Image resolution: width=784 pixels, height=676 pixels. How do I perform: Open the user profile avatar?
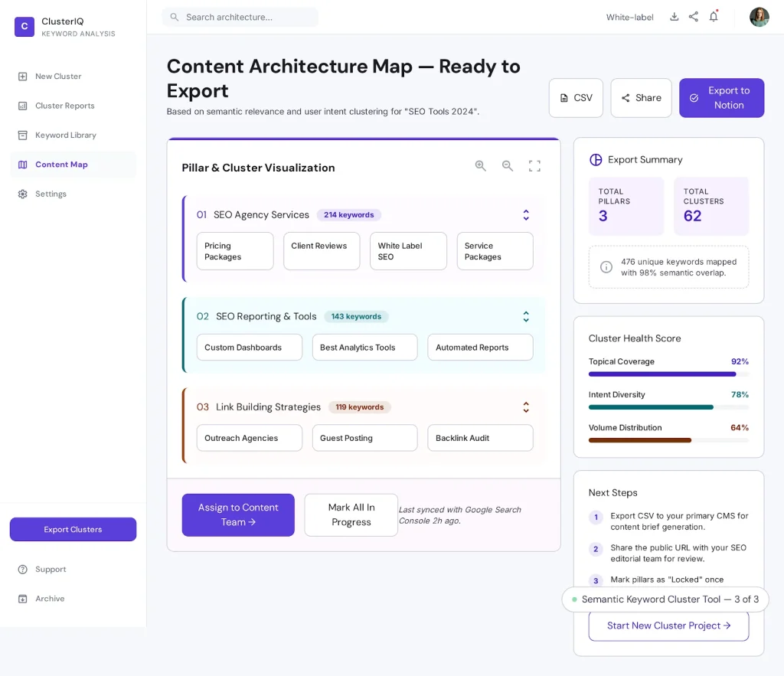click(759, 17)
